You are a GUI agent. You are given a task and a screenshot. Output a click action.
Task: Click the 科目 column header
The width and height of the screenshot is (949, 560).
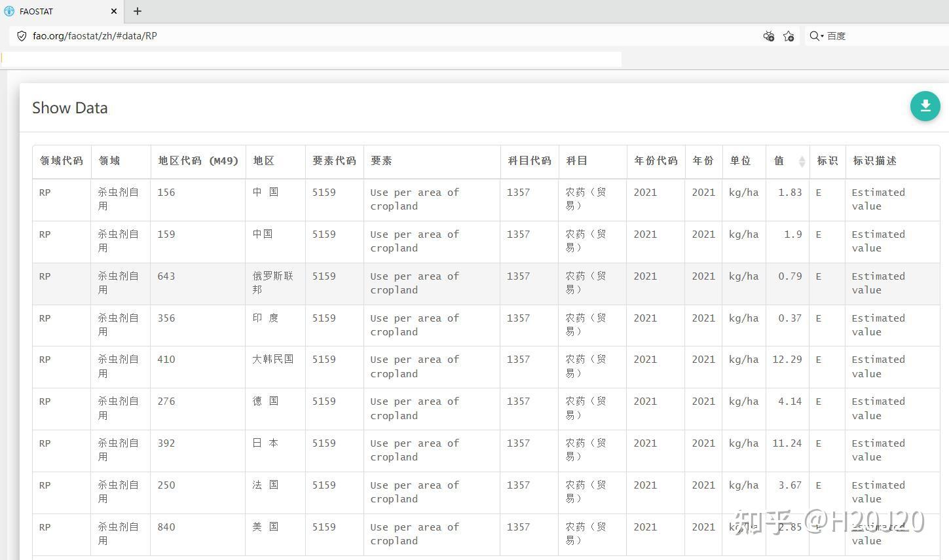point(593,161)
